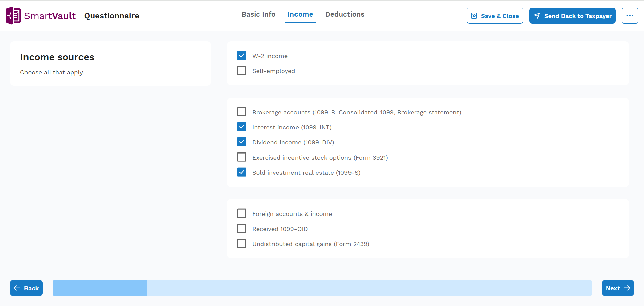The width and height of the screenshot is (644, 306).
Task: Click the 'Choose all that apply.' text
Action: [x=52, y=72]
